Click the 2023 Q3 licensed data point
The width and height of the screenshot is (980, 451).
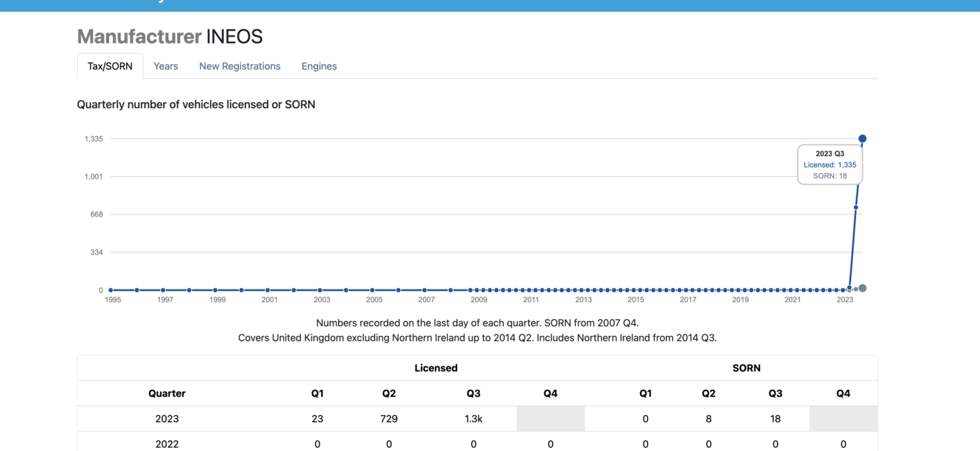coord(862,139)
